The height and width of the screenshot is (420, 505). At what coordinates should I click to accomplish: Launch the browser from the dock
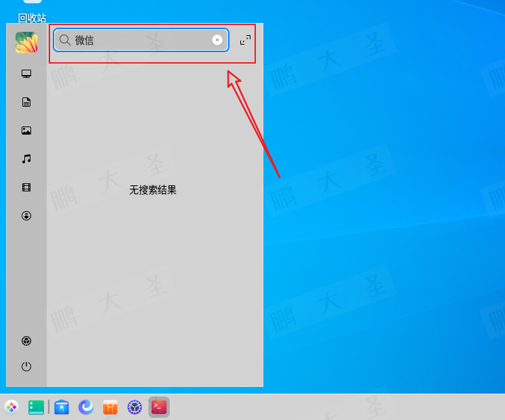86,407
